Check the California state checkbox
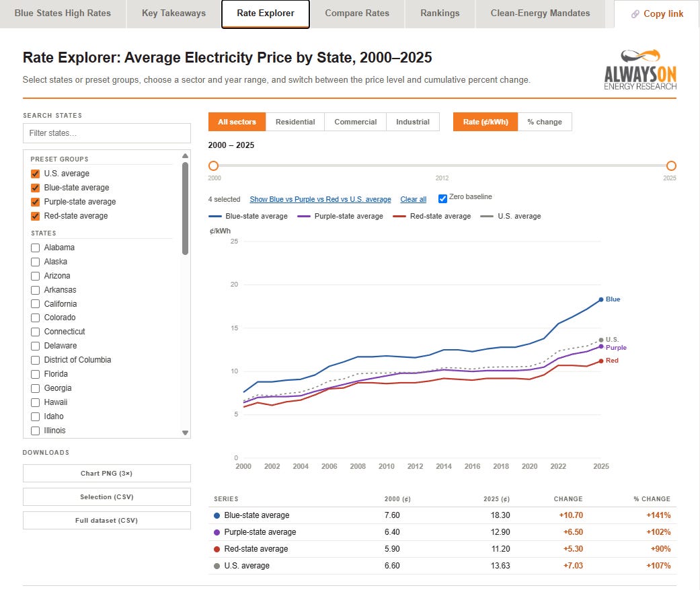The width and height of the screenshot is (700, 590). tap(35, 304)
